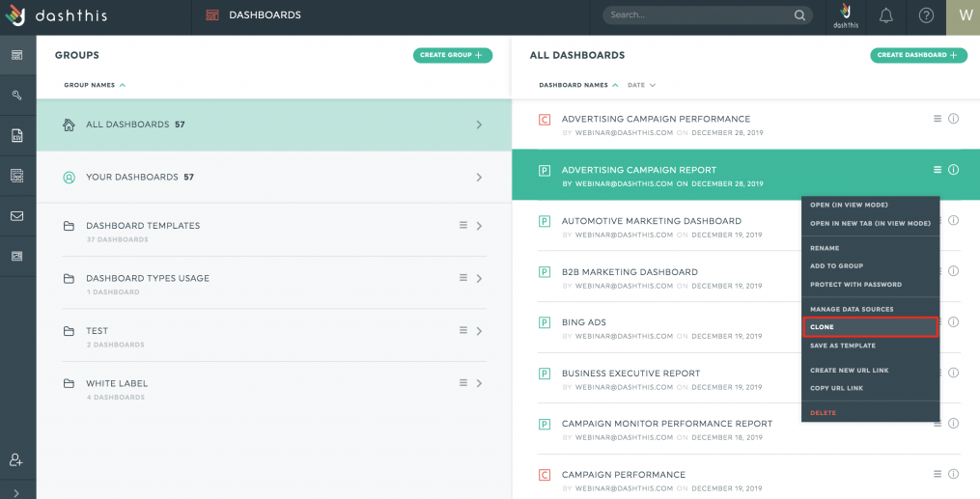The image size is (980, 499).
Task: Open dashboards icon in left sidebar
Action: click(x=16, y=55)
